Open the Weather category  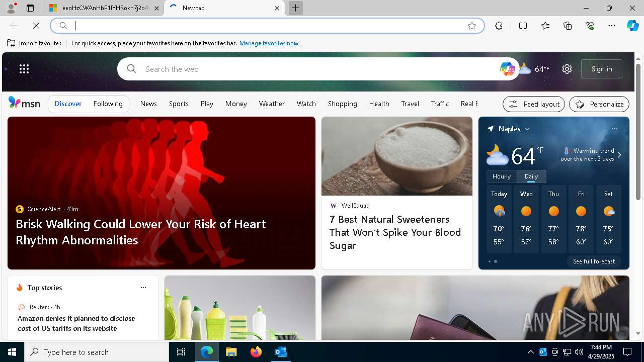coord(272,104)
